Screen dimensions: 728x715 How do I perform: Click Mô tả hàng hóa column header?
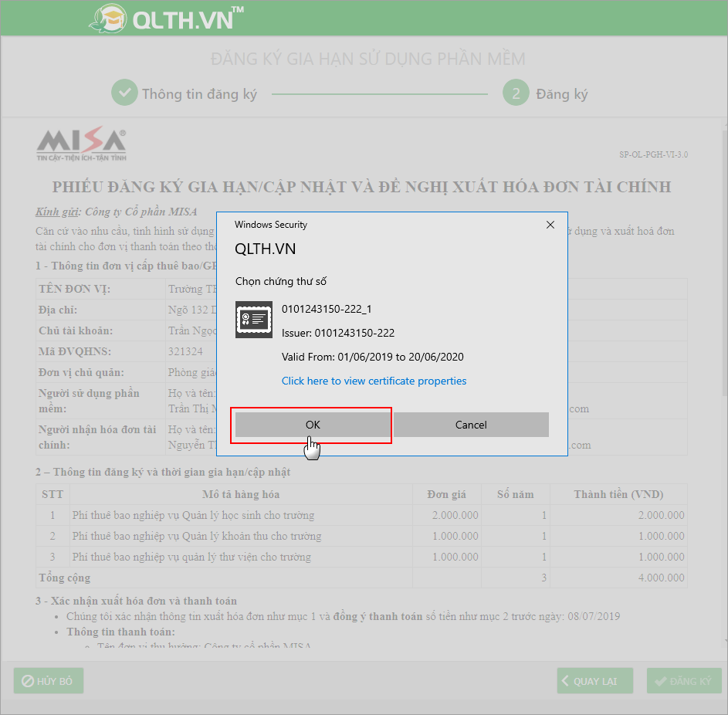[241, 494]
